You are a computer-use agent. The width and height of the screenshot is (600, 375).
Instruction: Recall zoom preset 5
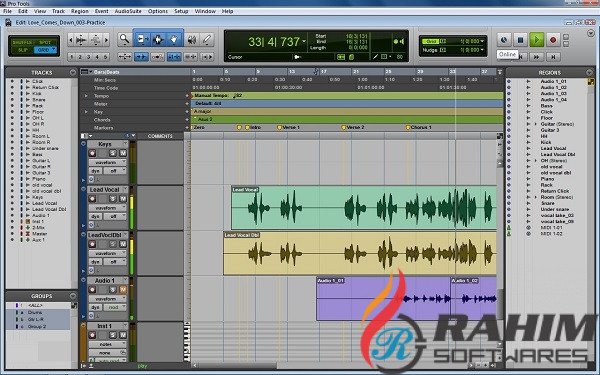click(x=105, y=57)
